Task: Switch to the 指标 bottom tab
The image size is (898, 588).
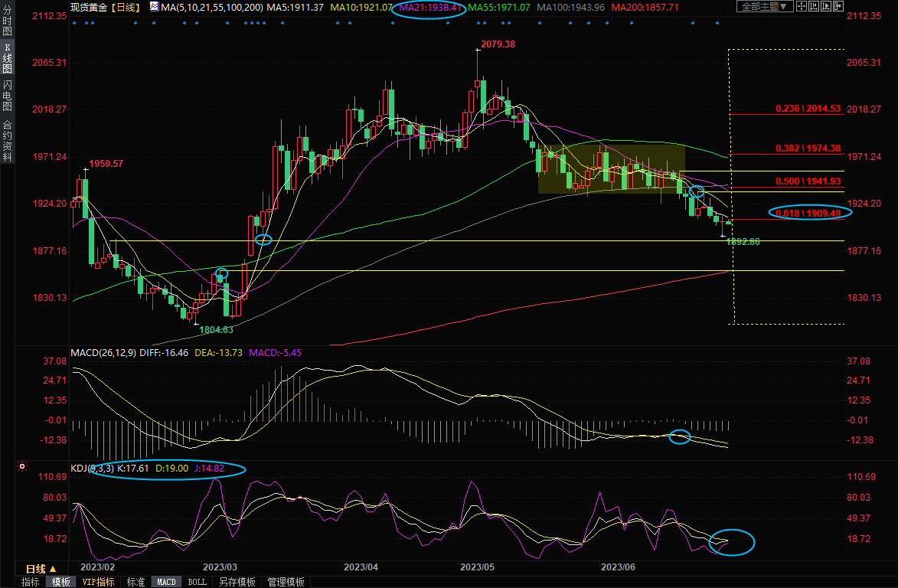Action: tap(31, 582)
